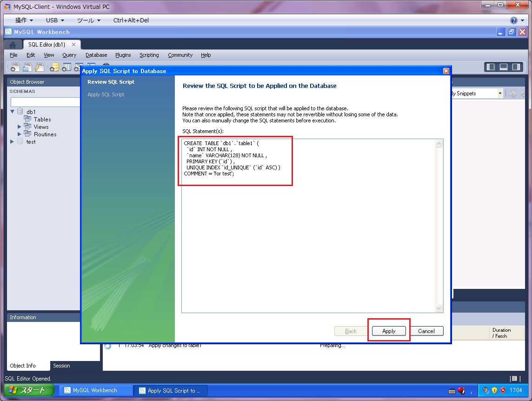This screenshot has width=532, height=401.
Task: Open the Plugins menu
Action: (x=123, y=55)
